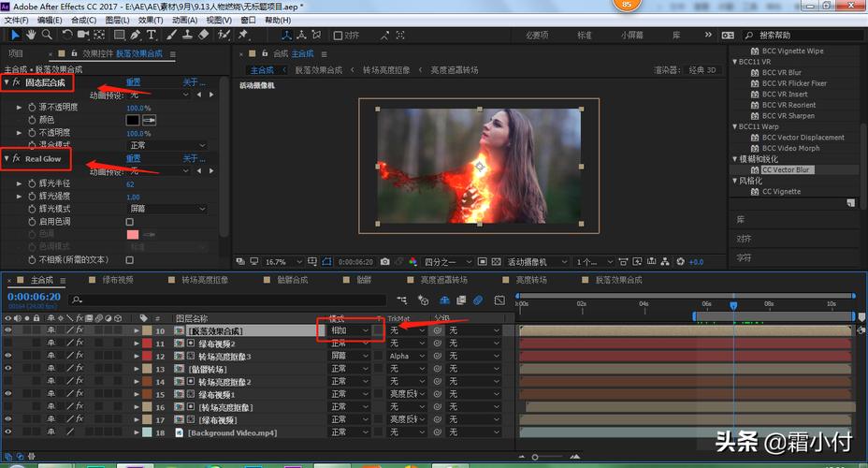Click the local axis mode icon
Viewport: 868px width, 468px height.
(x=286, y=35)
